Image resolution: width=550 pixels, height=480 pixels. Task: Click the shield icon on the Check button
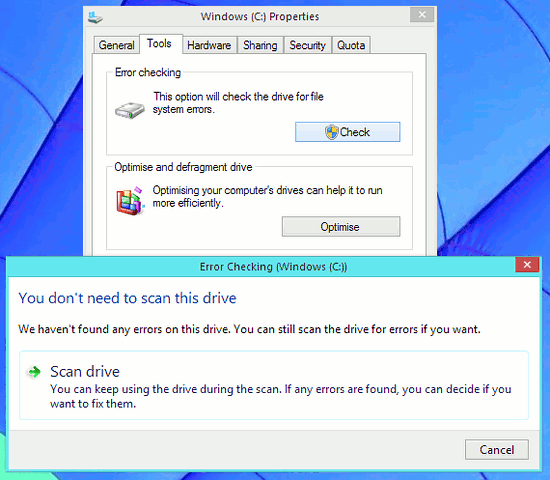(331, 132)
